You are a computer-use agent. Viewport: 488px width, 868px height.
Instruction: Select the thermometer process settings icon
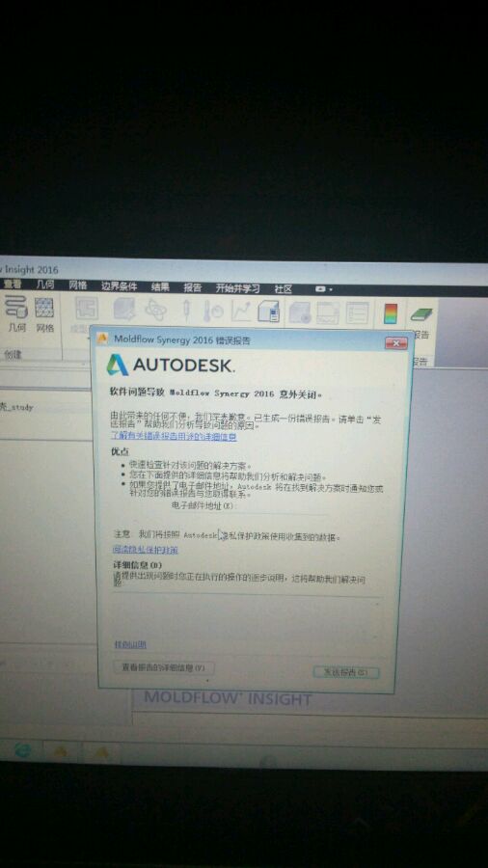[212, 312]
